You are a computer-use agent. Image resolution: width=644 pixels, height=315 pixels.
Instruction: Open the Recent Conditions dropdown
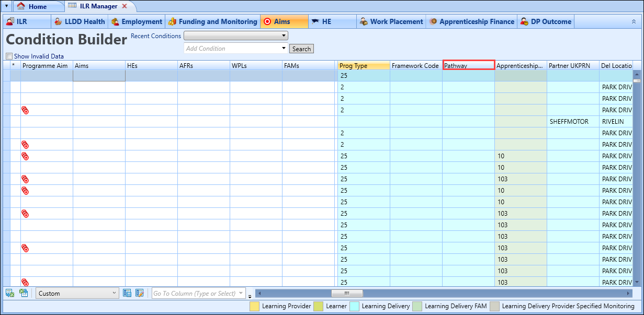pyautogui.click(x=236, y=36)
